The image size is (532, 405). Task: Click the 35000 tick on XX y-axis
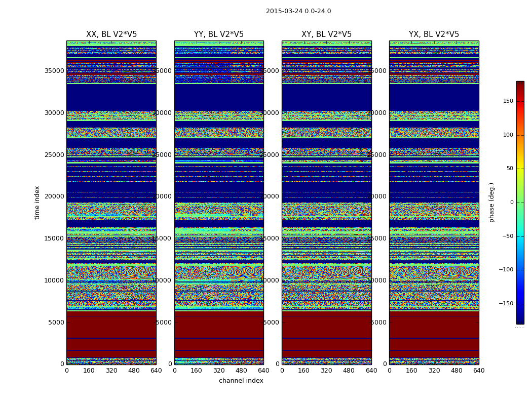point(54,71)
